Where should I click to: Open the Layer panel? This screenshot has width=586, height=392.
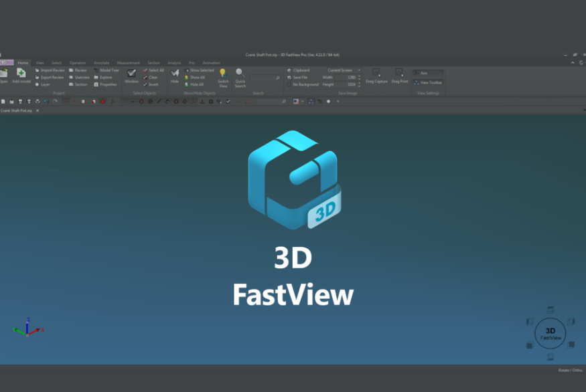42,84
